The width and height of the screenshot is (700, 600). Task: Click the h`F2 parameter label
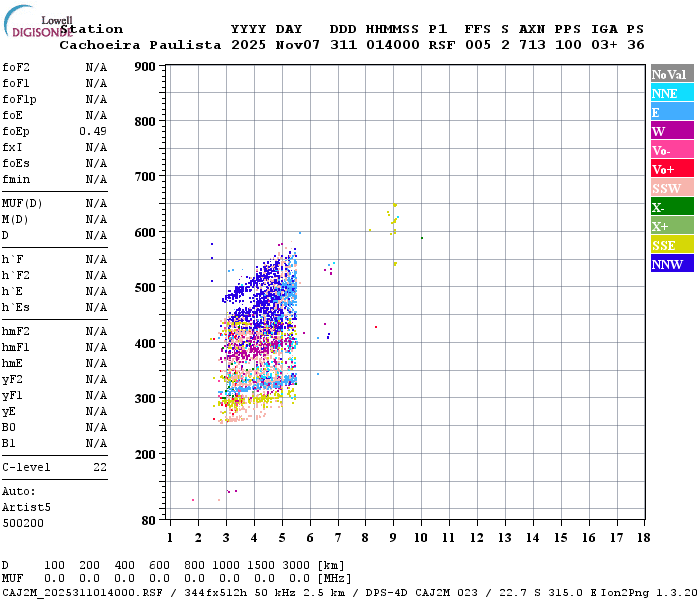click(16, 275)
